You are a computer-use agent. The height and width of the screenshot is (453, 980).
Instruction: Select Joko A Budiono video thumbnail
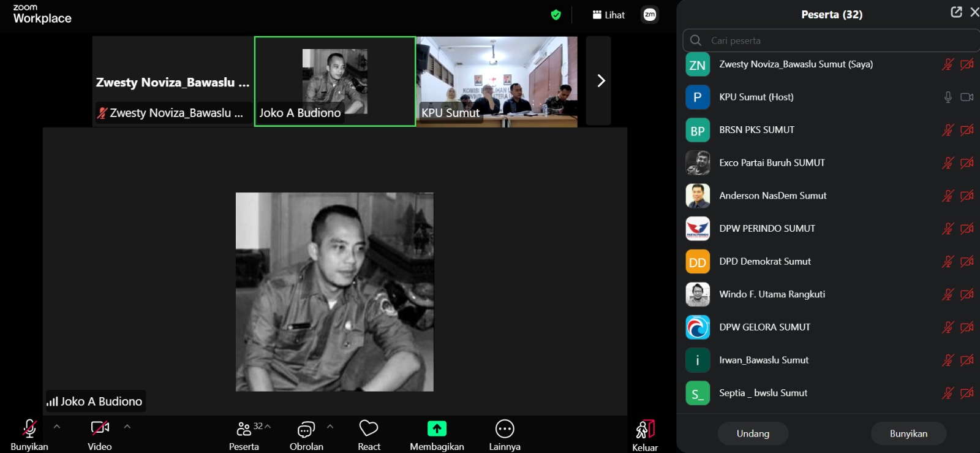pos(335,82)
